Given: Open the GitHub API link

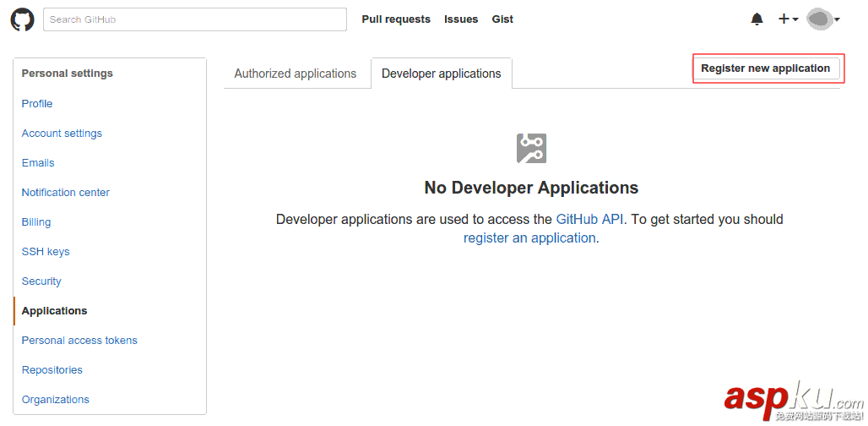Looking at the screenshot, I should (x=589, y=220).
